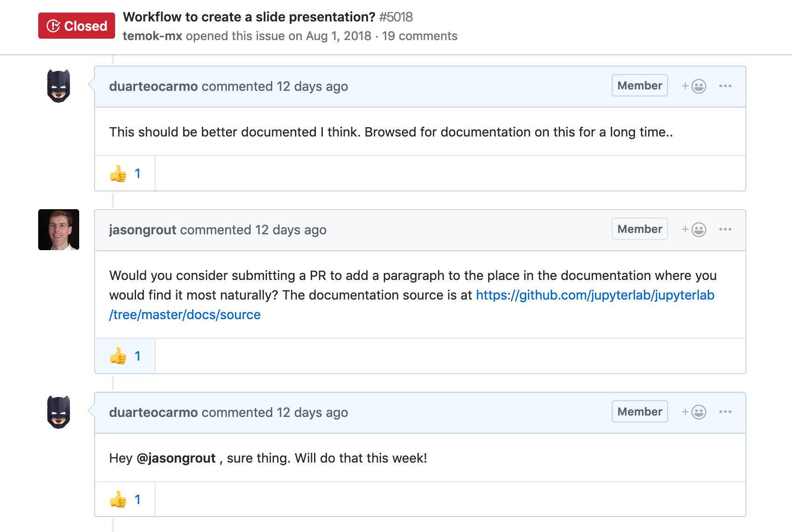This screenshot has width=792, height=532.
Task: Open three-dot options menu on jasongrout's comment
Action: click(725, 230)
